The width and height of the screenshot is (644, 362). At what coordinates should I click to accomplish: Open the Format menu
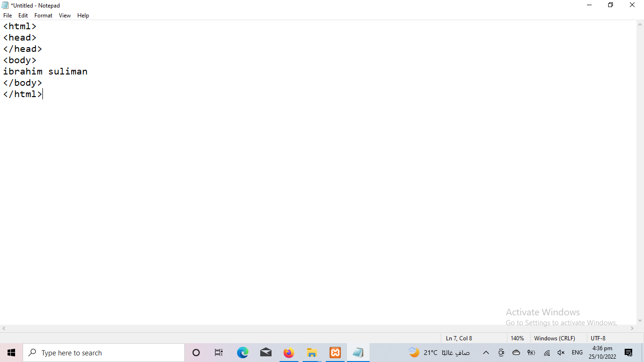click(43, 16)
